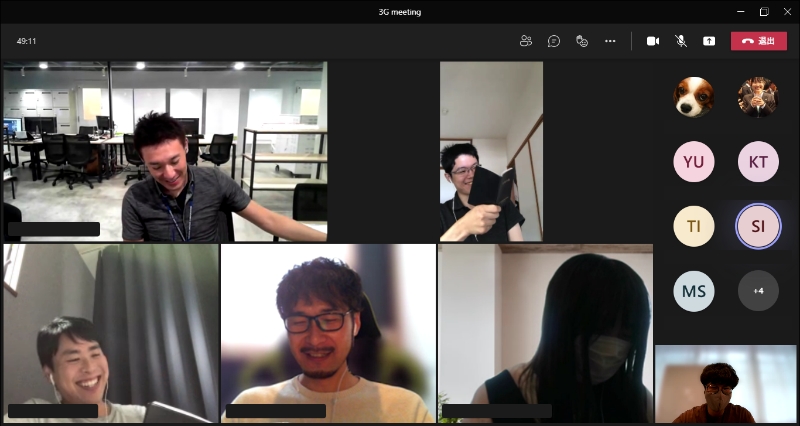Click the video of man in office
This screenshot has height=426, width=800.
pyautogui.click(x=165, y=151)
